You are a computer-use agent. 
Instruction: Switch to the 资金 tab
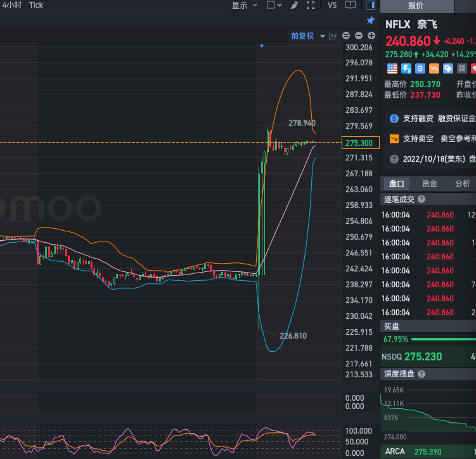pyautogui.click(x=430, y=184)
